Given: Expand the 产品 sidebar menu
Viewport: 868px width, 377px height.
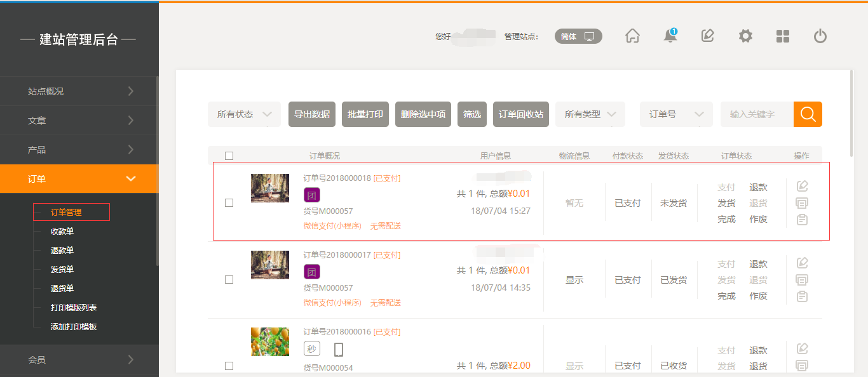Looking at the screenshot, I should (x=79, y=150).
